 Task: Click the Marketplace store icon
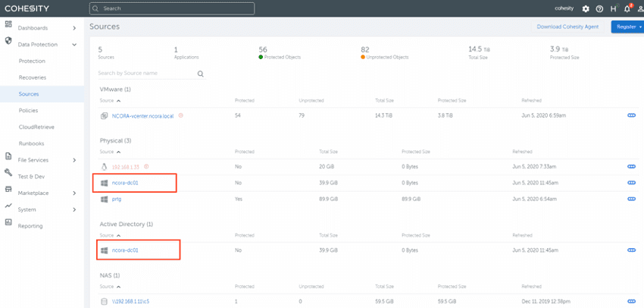click(8, 189)
